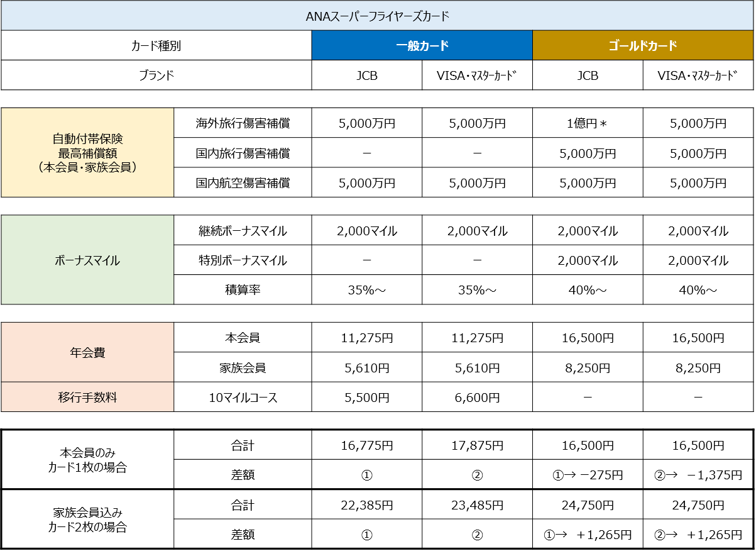Select the 積算率 row label
The width and height of the screenshot is (756, 551).
pyautogui.click(x=243, y=289)
